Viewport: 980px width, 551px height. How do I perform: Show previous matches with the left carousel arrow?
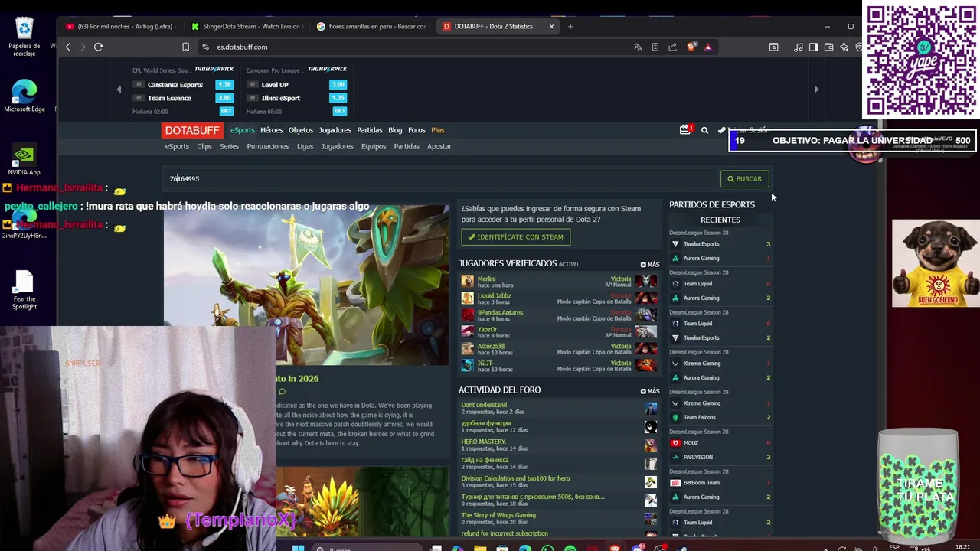[119, 90]
